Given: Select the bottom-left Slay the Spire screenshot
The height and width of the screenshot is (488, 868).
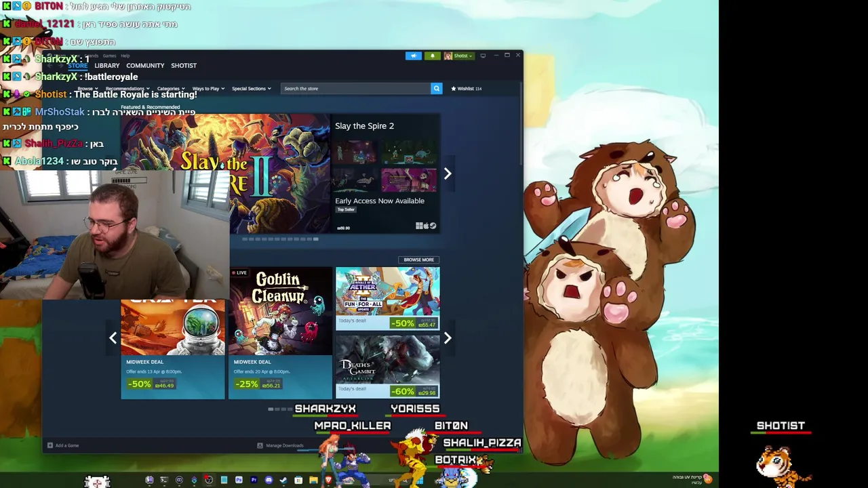Looking at the screenshot, I should click(x=356, y=180).
